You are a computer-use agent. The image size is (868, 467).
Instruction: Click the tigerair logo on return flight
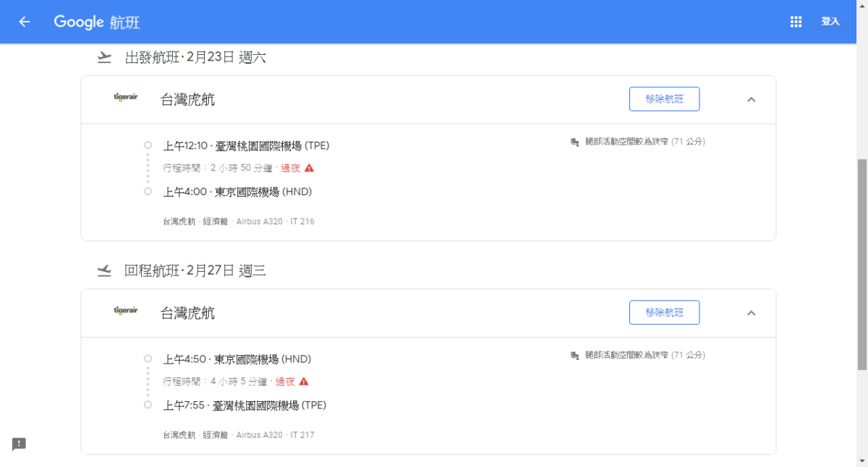point(125,311)
